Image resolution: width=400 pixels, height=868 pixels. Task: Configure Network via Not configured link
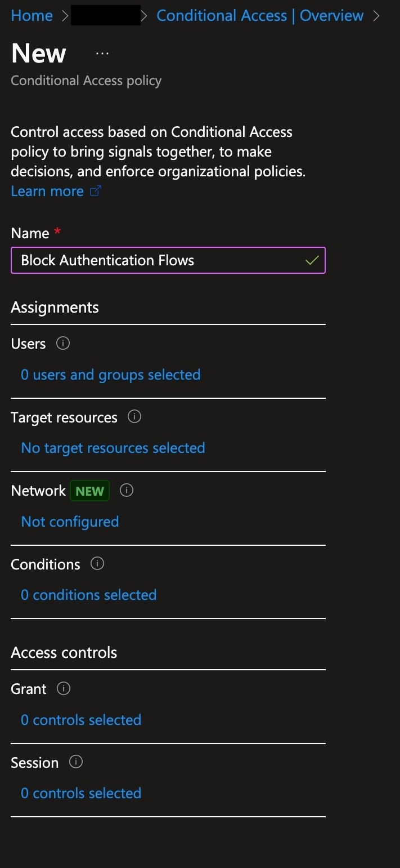tap(70, 522)
